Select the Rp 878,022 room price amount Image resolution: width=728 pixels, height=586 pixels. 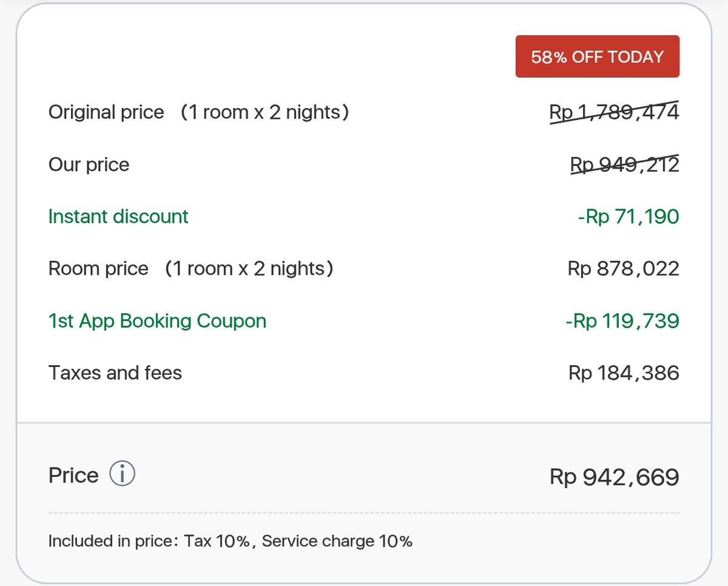pos(623,269)
